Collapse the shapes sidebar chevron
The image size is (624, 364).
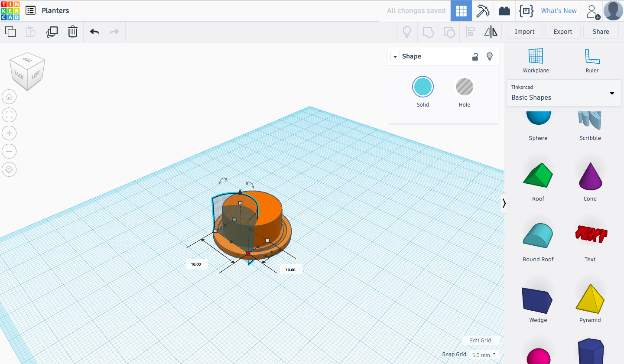point(504,204)
